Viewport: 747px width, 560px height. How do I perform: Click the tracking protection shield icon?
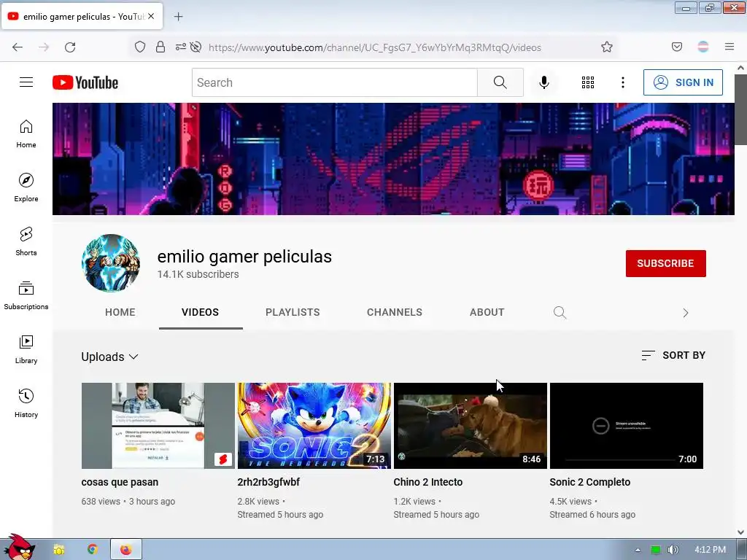(139, 47)
